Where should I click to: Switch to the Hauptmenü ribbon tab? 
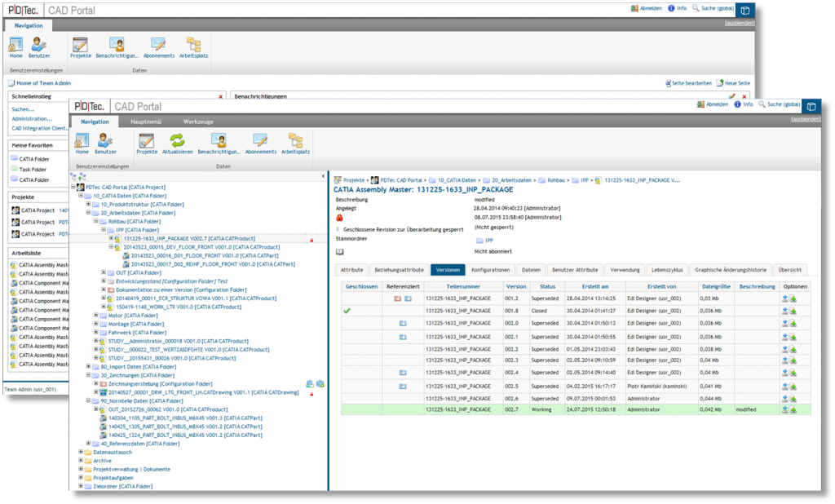(145, 121)
